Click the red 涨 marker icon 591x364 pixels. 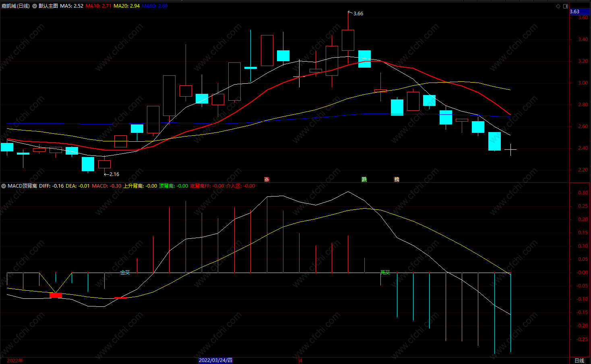pyautogui.click(x=267, y=180)
